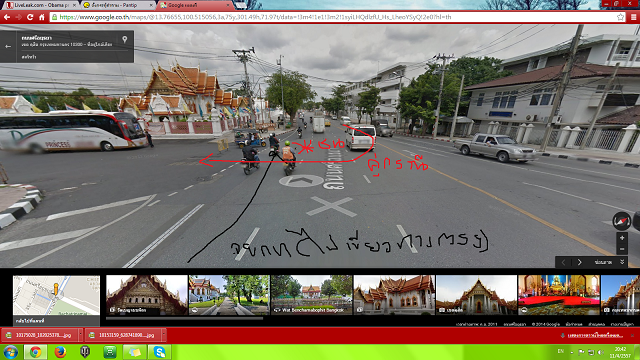
Task: Open the Chrome home page icon
Action: pyautogui.click(x=41, y=17)
